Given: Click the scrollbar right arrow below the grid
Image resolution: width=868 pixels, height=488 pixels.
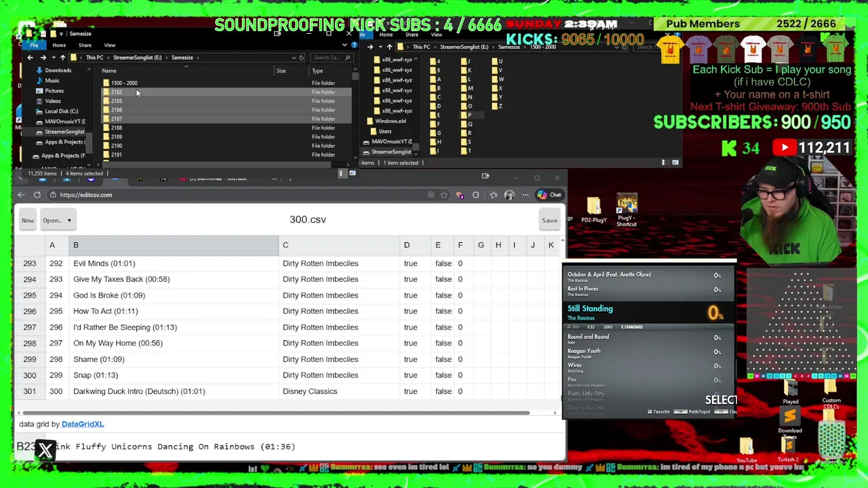Looking at the screenshot, I should pos(555,412).
